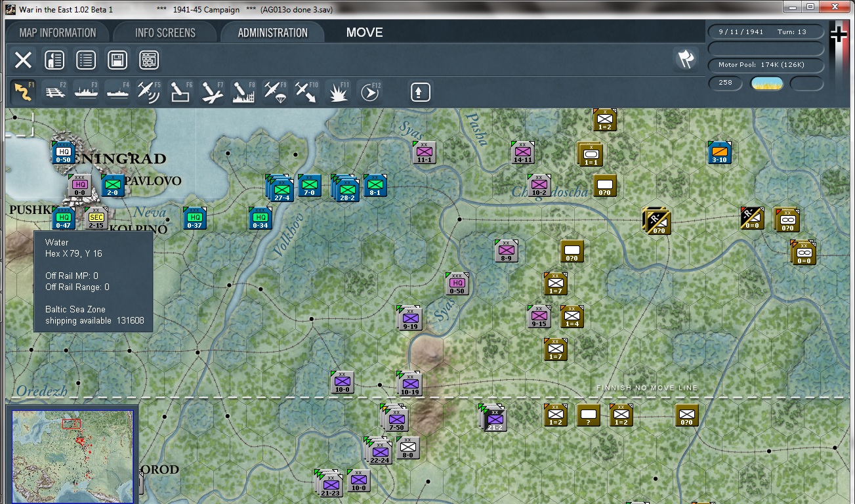Select the 27-4 infantry stack
This screenshot has height=504, width=855.
(280, 188)
